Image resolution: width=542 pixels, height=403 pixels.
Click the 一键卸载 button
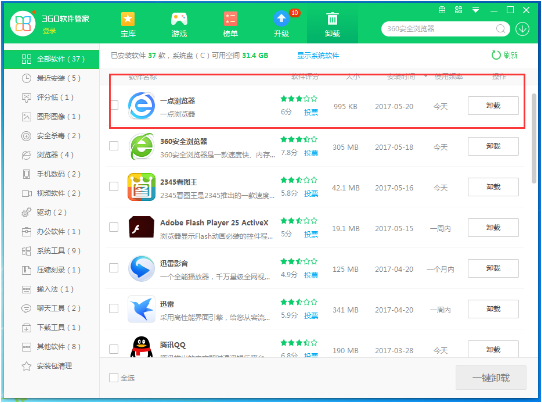coord(491,378)
